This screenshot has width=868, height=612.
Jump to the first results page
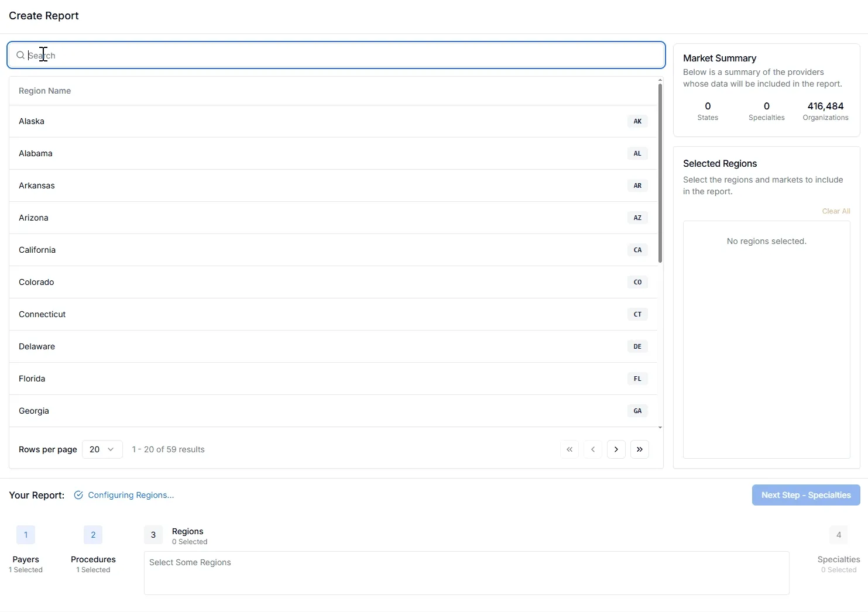(x=569, y=449)
